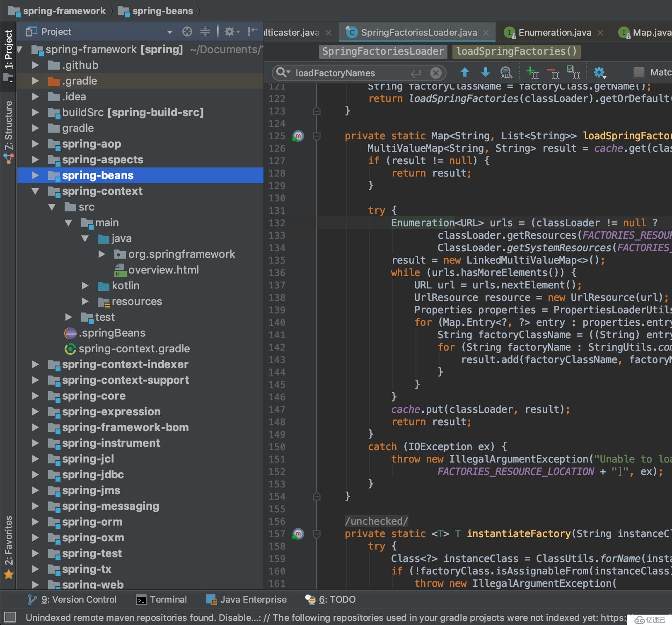Open the 1: Project tool window tab

coord(8,56)
